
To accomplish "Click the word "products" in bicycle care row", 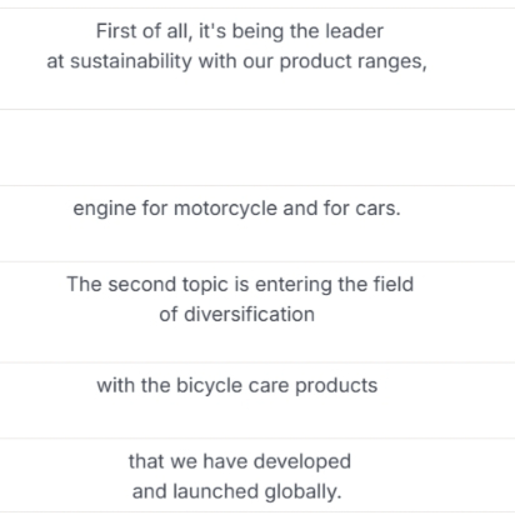I will [x=336, y=386].
